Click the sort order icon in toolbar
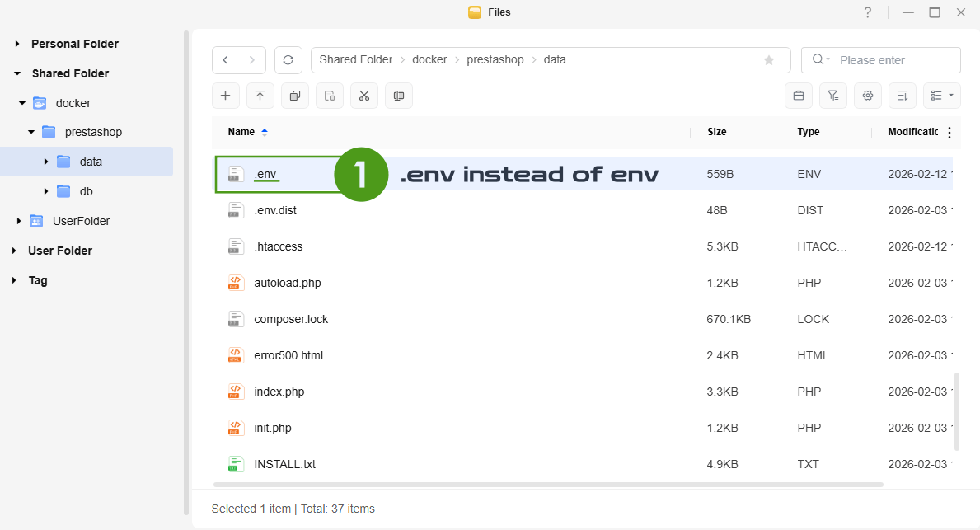The height and width of the screenshot is (530, 980). coord(902,96)
